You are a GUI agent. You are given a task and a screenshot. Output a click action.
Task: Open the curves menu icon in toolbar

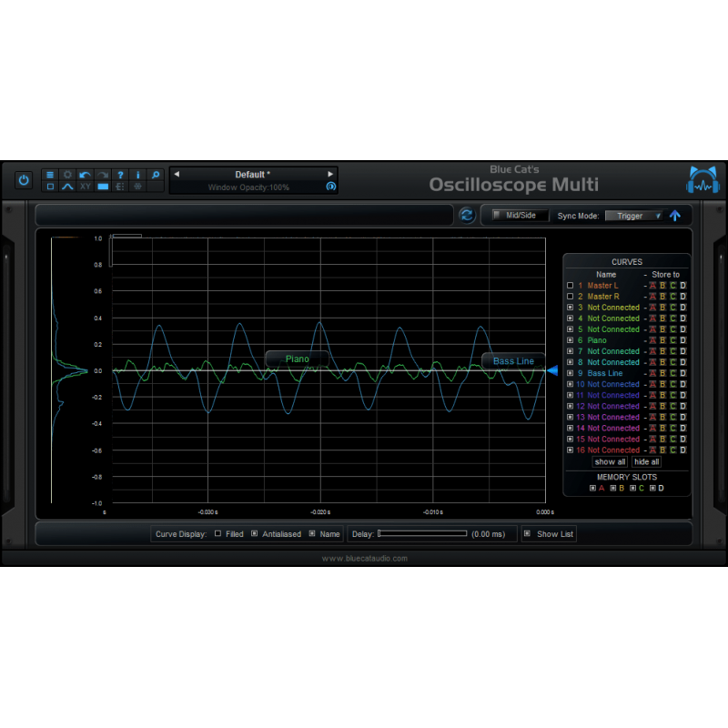(x=49, y=175)
